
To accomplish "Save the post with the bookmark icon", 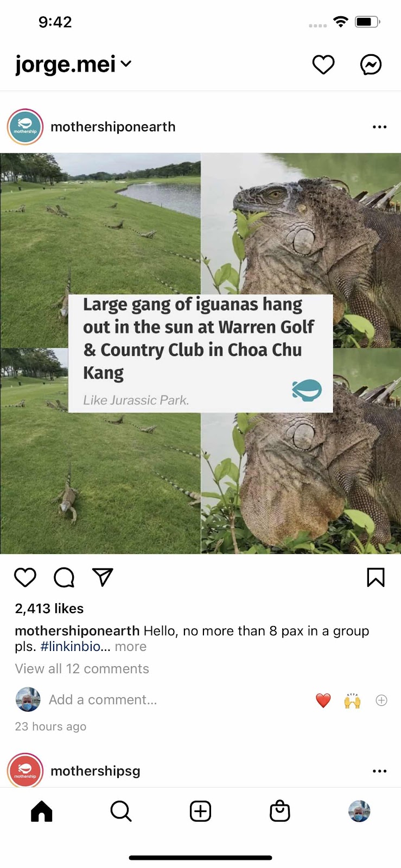I will point(375,577).
